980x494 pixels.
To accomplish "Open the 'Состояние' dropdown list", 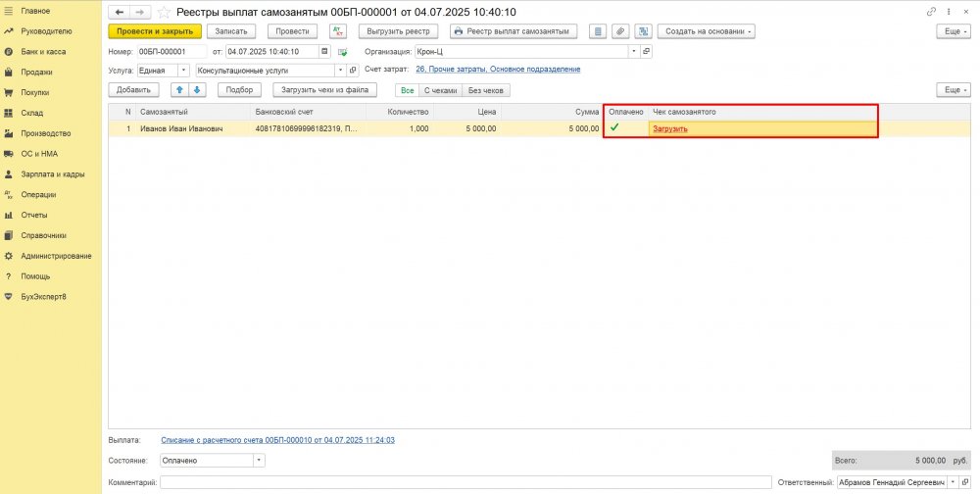I will (259, 460).
